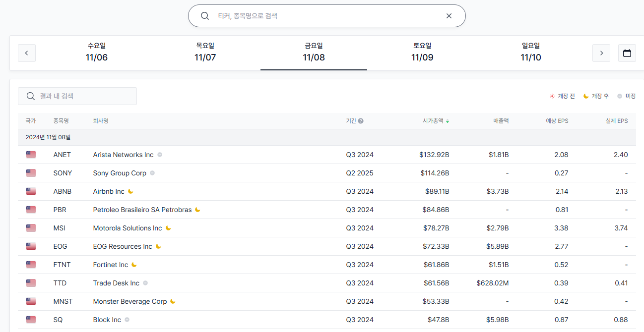
Task: Click the gray dot icon next to Trade Desk Inc
Action: [x=145, y=283]
